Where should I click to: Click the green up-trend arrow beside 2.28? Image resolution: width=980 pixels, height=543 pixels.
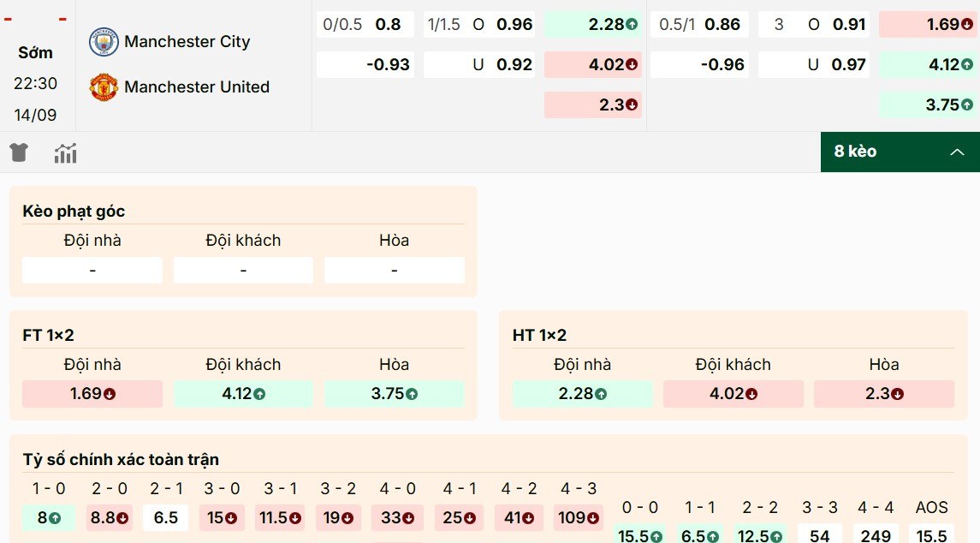632,25
